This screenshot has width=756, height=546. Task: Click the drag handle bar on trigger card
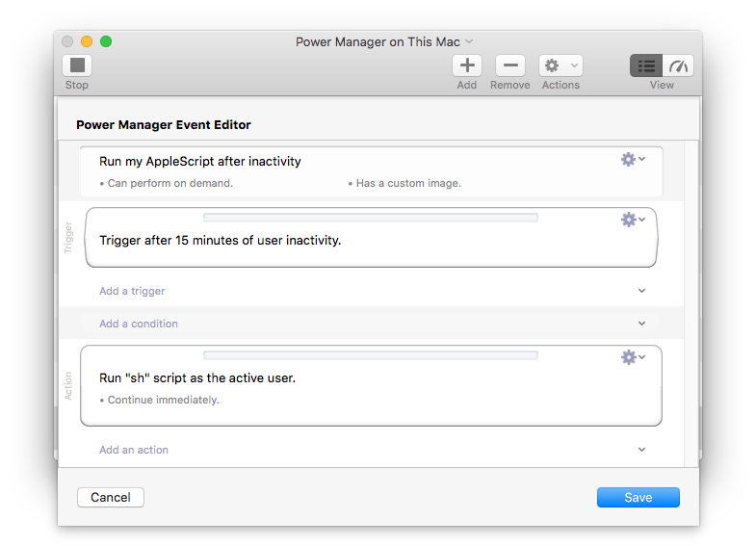[370, 218]
